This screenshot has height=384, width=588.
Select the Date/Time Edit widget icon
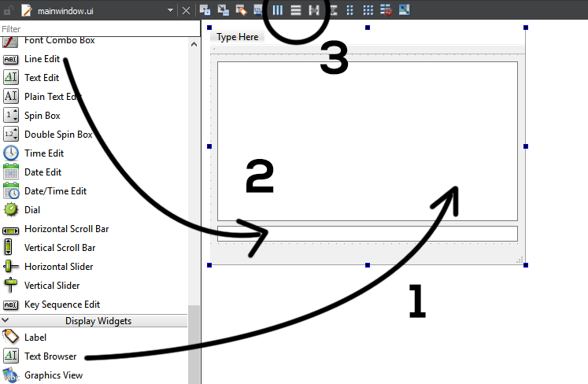click(x=11, y=191)
